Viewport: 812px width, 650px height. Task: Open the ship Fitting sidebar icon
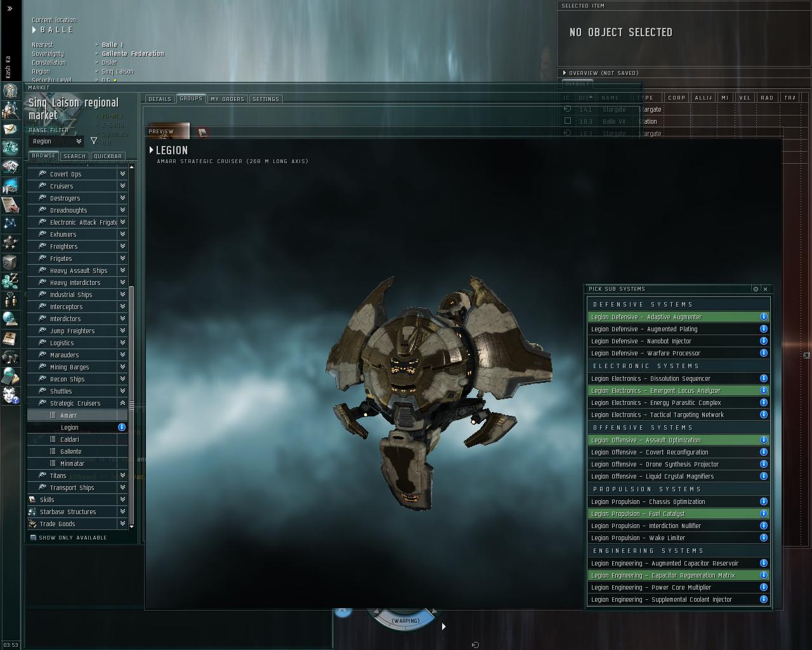point(10,148)
